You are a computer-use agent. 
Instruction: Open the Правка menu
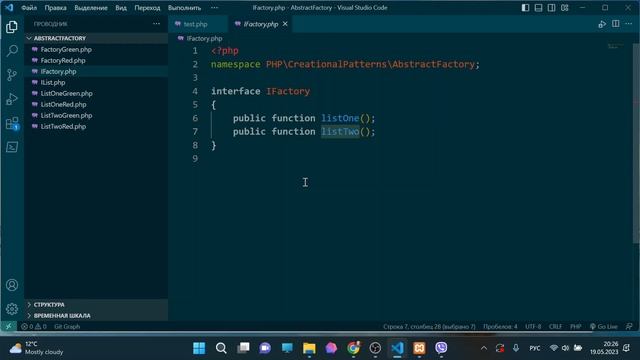tap(56, 8)
